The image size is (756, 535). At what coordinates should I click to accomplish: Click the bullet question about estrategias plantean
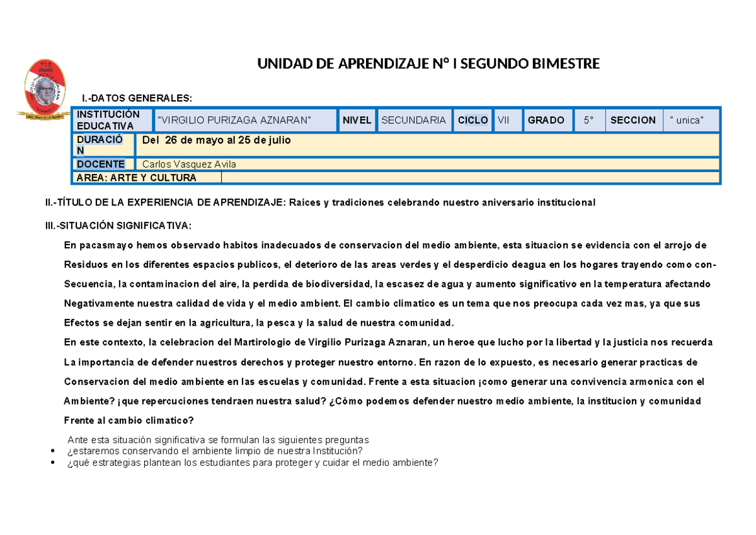252,462
